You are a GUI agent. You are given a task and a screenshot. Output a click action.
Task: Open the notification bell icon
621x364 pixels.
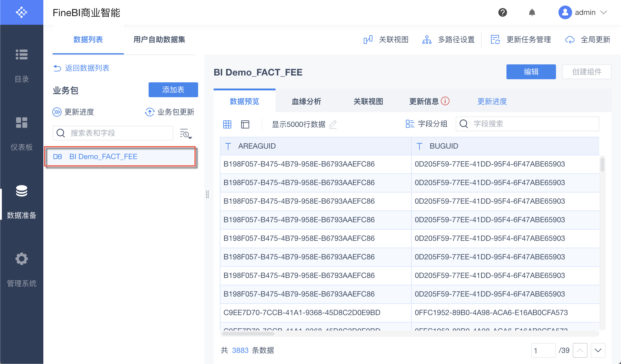532,12
